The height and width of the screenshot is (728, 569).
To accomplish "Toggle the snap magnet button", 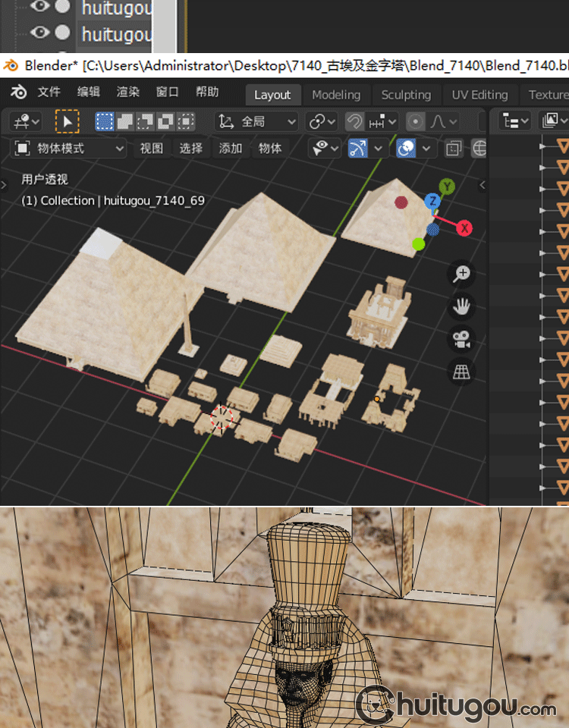I will pyautogui.click(x=354, y=121).
